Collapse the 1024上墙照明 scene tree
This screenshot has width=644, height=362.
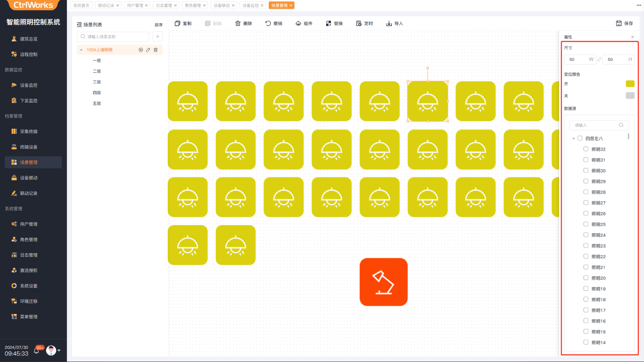(81, 50)
